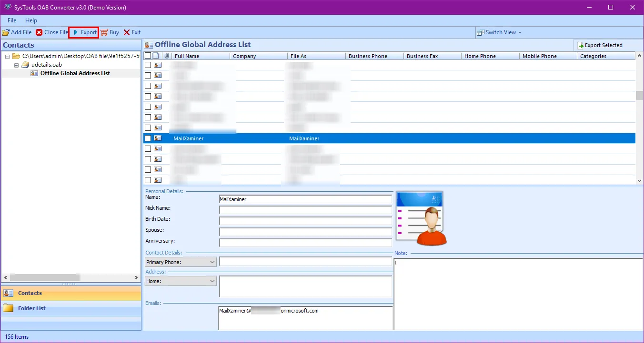Viewport: 644px width, 343px height.
Task: Click the Contacts pane icon
Action: coord(8,293)
